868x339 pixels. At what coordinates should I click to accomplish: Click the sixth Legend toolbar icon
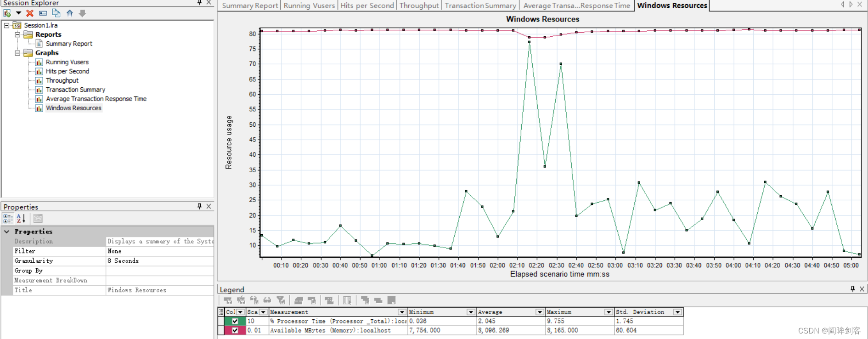click(x=299, y=300)
